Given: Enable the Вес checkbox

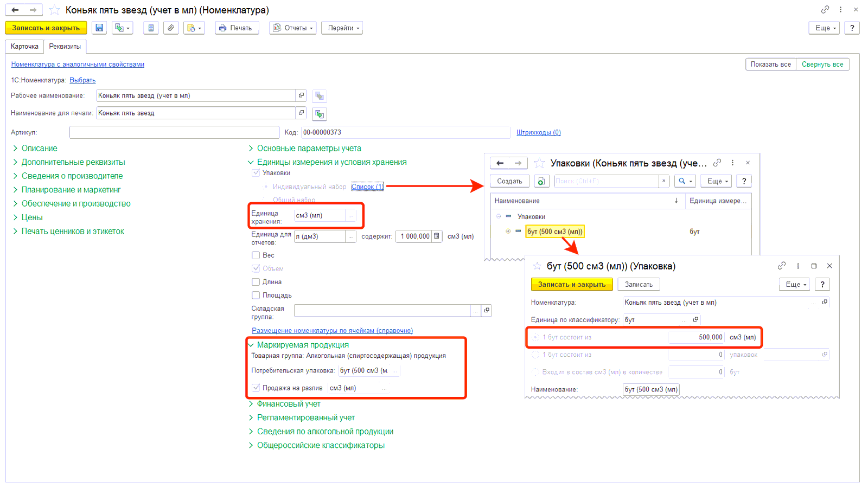Looking at the screenshot, I should [256, 255].
